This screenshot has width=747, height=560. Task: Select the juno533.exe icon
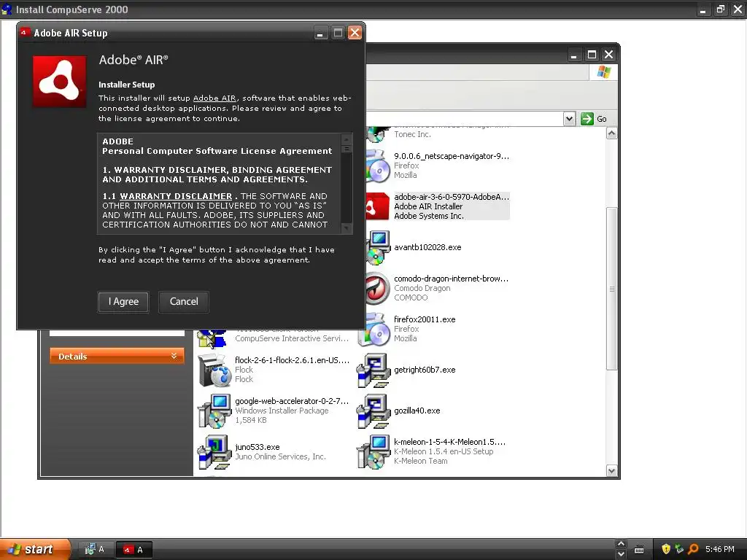(214, 452)
